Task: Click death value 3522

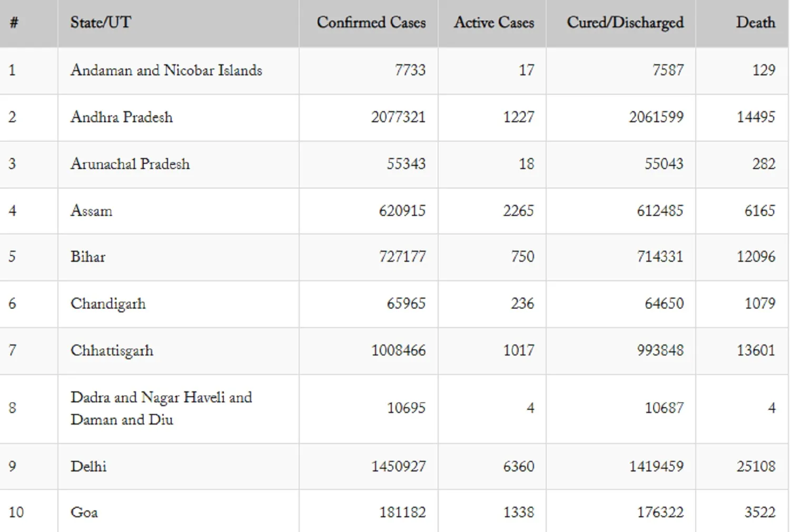Action: (x=760, y=513)
